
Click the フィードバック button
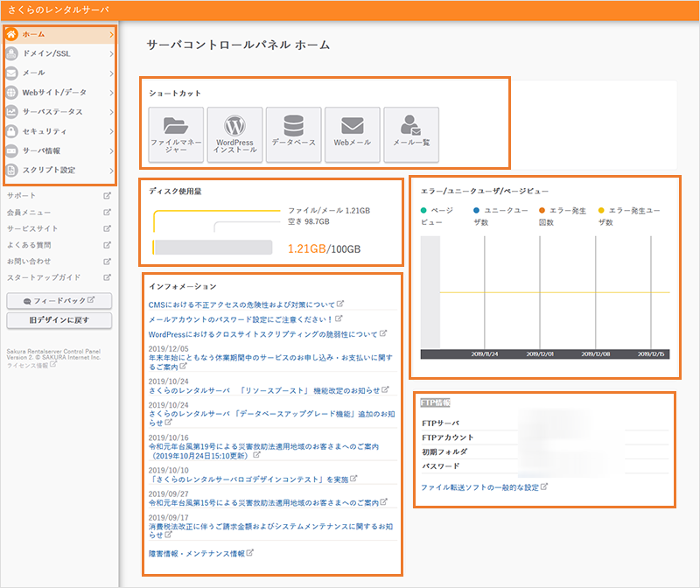coord(59,300)
